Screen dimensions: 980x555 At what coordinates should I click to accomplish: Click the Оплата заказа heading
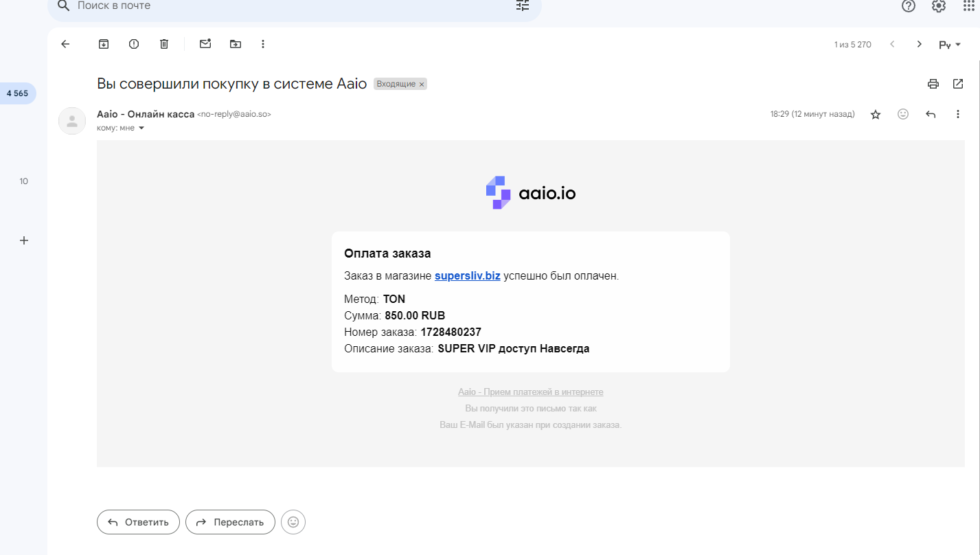[387, 253]
